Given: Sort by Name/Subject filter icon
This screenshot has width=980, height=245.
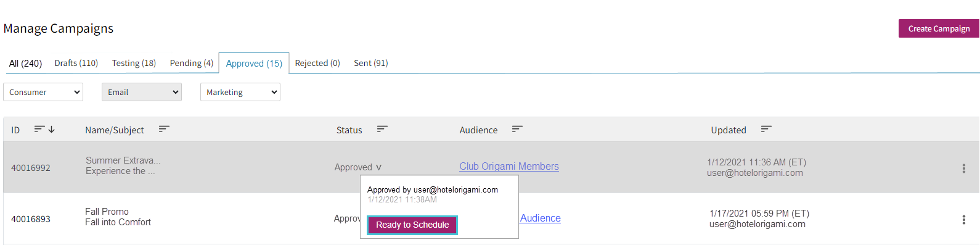Looking at the screenshot, I should point(164,129).
